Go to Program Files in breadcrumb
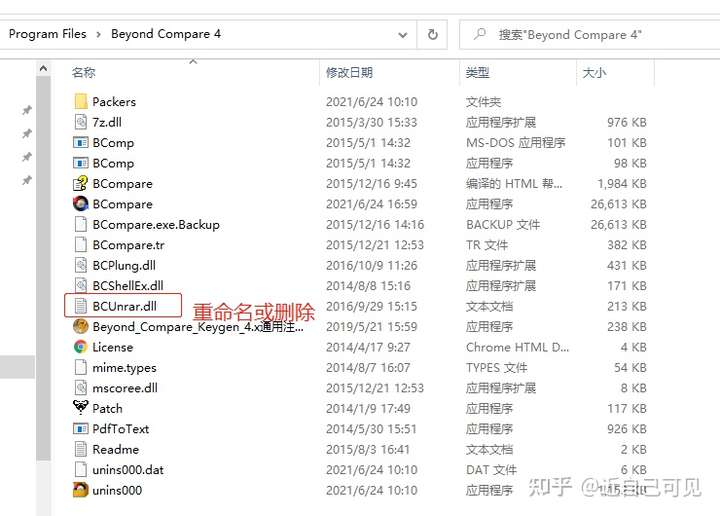Viewport: 720px width, 516px height. tap(47, 34)
